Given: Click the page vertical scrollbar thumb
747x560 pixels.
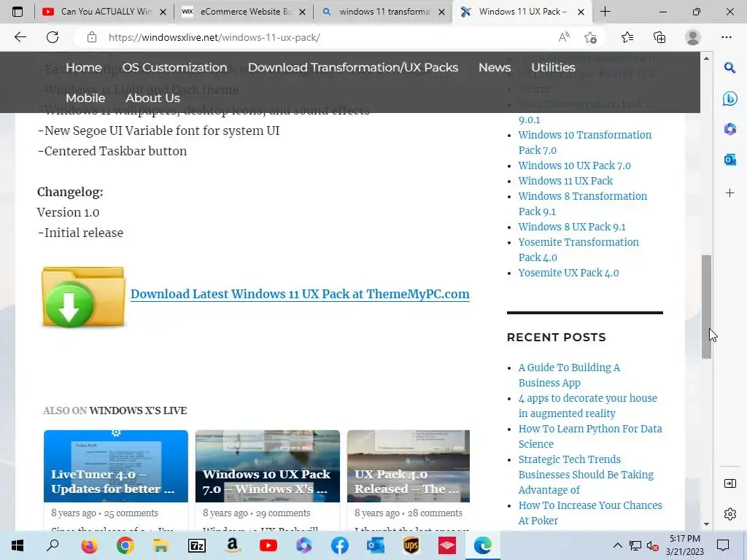Looking at the screenshot, I should [706, 307].
